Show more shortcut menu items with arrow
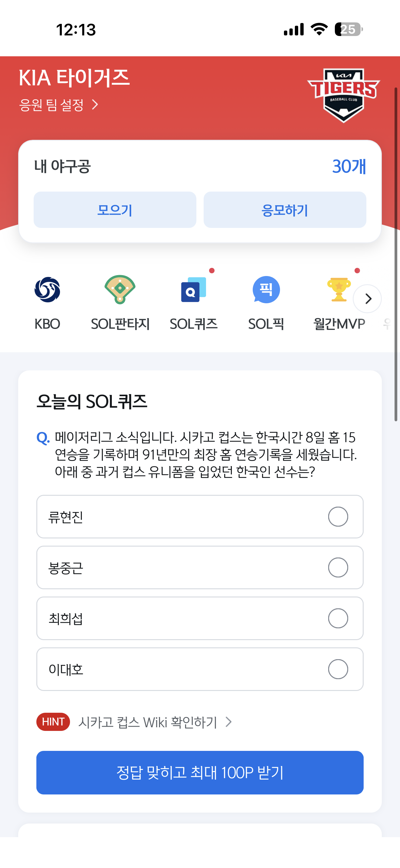Image resolution: width=400 pixels, height=868 pixels. (368, 298)
